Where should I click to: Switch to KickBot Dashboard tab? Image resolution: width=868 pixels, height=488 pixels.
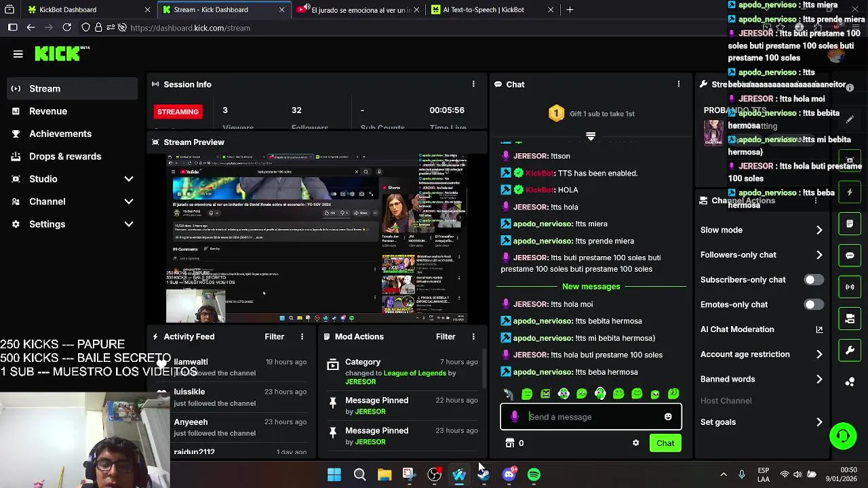coord(88,9)
